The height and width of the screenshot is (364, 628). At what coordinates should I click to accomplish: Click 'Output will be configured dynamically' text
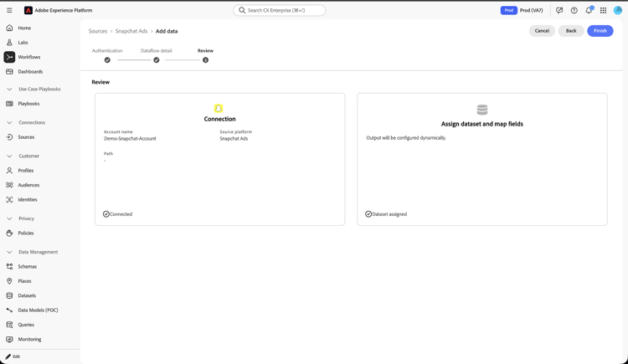click(x=406, y=138)
